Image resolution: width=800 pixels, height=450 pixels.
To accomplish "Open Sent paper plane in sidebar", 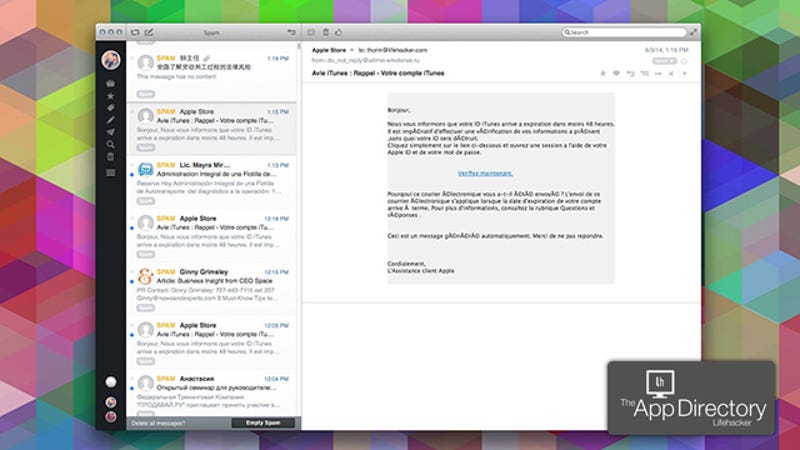I will [110, 132].
